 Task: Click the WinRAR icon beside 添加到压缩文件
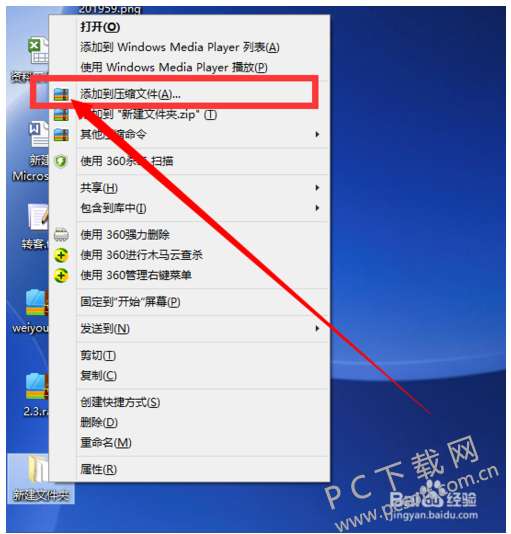pos(61,94)
